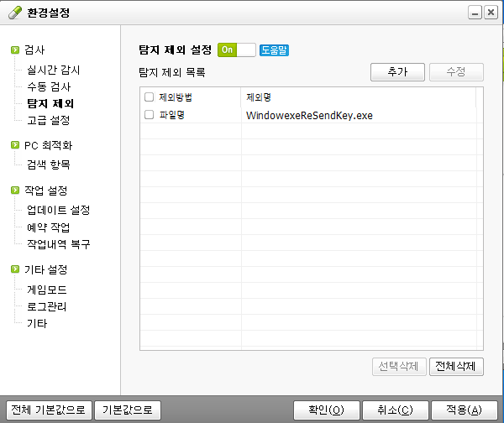Check the 파일명 row checkbox
Image resolution: width=504 pixels, height=423 pixels.
pos(149,114)
